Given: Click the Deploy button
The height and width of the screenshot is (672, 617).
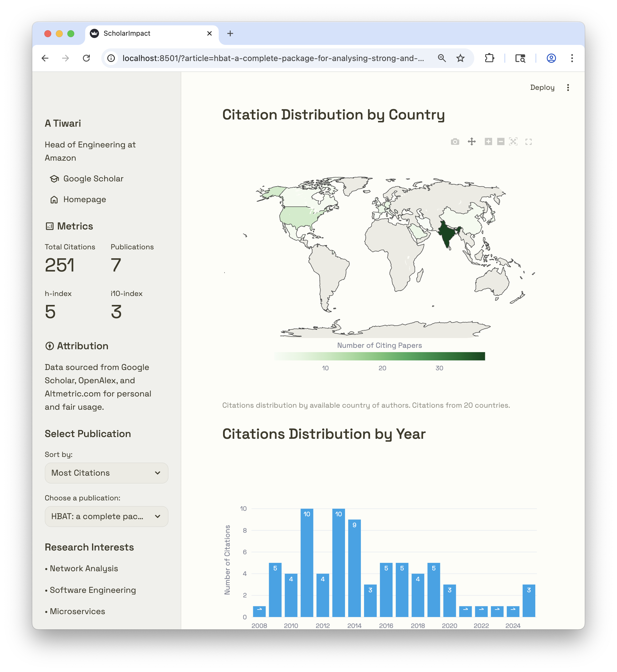Looking at the screenshot, I should click(542, 88).
